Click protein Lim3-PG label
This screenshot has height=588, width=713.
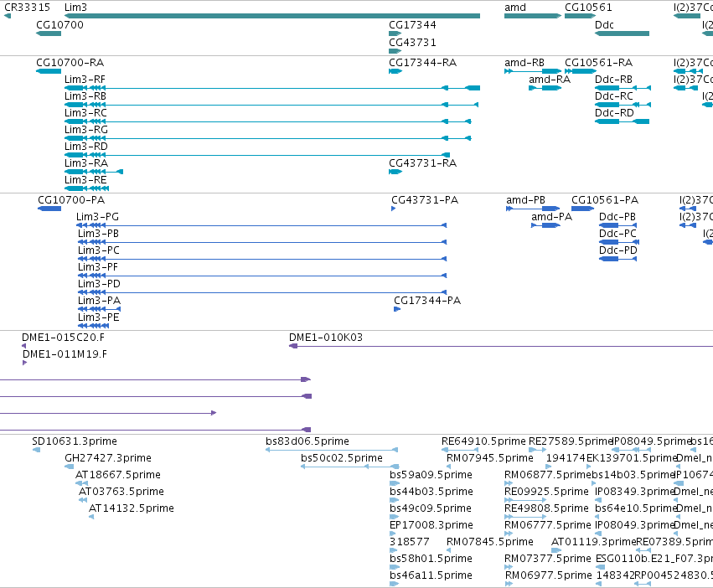[x=98, y=217]
